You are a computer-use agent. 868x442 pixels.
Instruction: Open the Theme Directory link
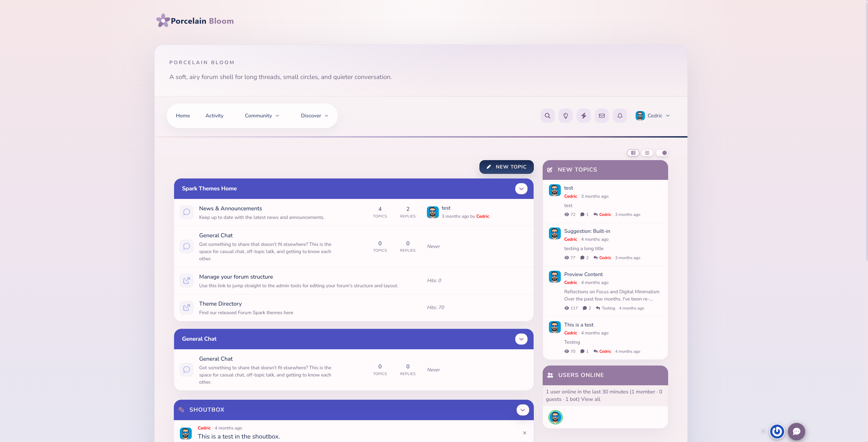[x=220, y=304]
